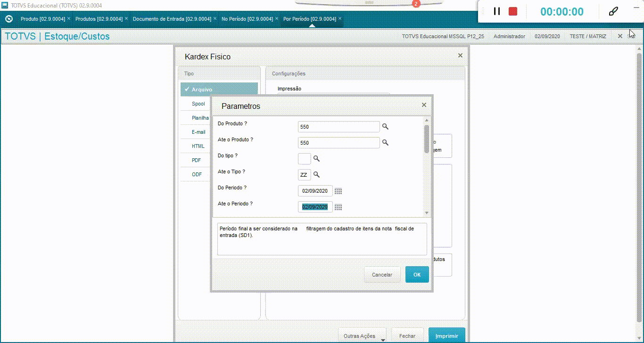Open calendar for Do Periodo field
The height and width of the screenshot is (343, 644).
point(338,191)
